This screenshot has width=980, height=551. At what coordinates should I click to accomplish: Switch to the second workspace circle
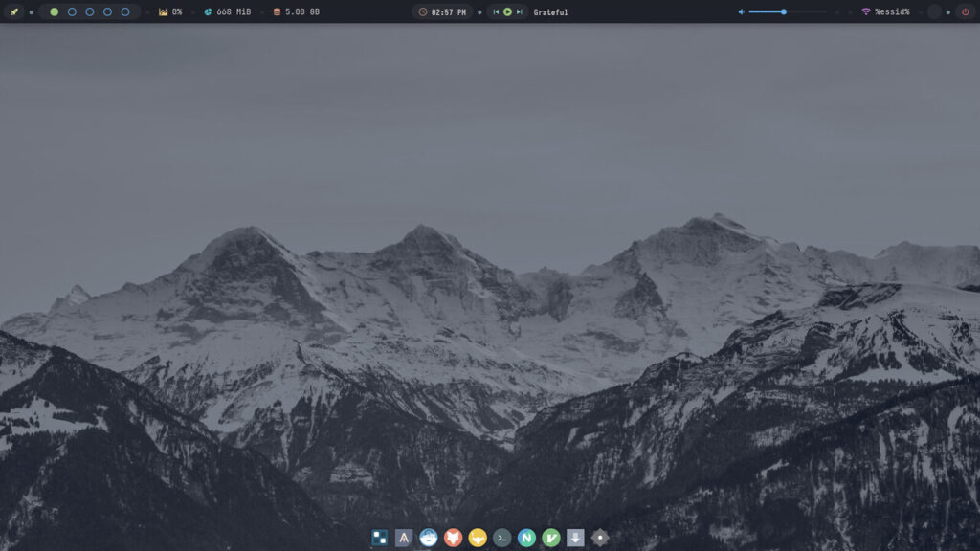pos(72,12)
